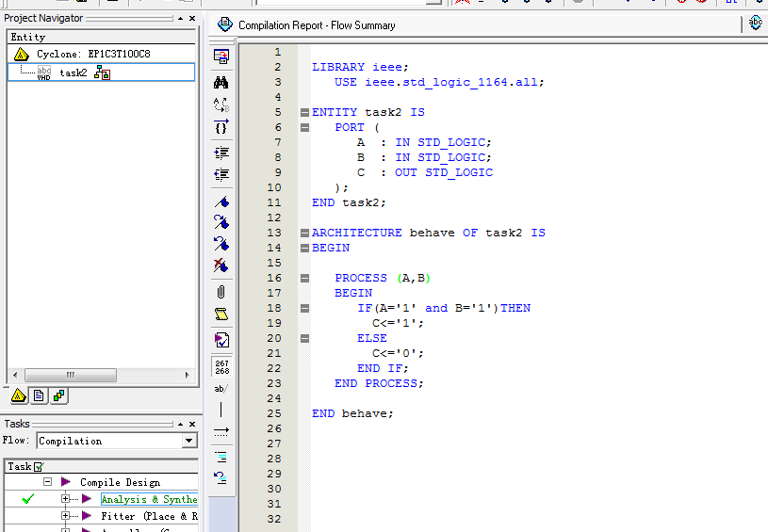The height and width of the screenshot is (532, 768).
Task: Click the hierarchy icon beside task2
Action: [x=102, y=73]
